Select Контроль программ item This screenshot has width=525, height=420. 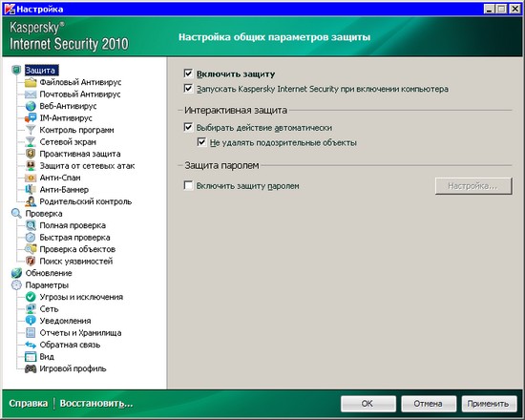point(76,130)
